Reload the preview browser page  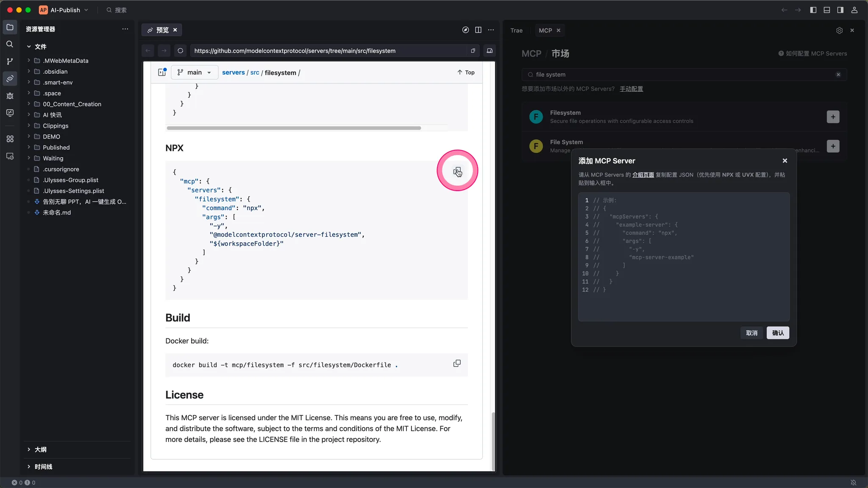tap(180, 51)
